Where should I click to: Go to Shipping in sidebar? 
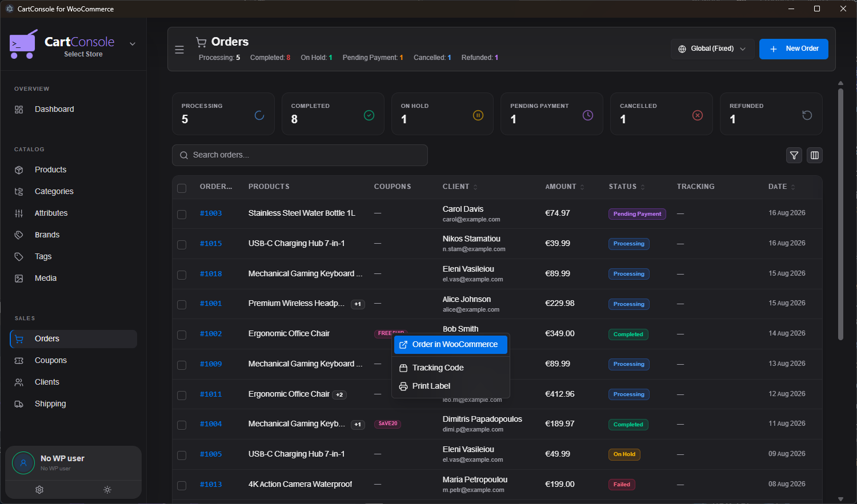[73, 404]
